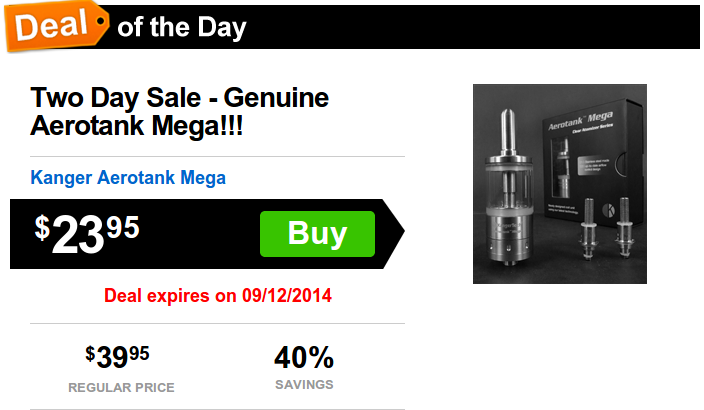Click the right coil head in the photo
704x410 pixels.
624,228
